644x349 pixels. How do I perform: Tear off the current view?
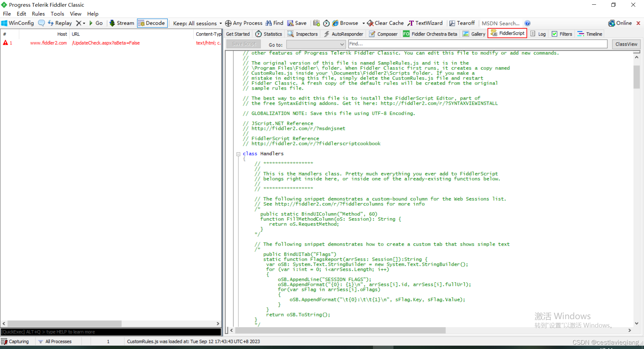(x=462, y=23)
